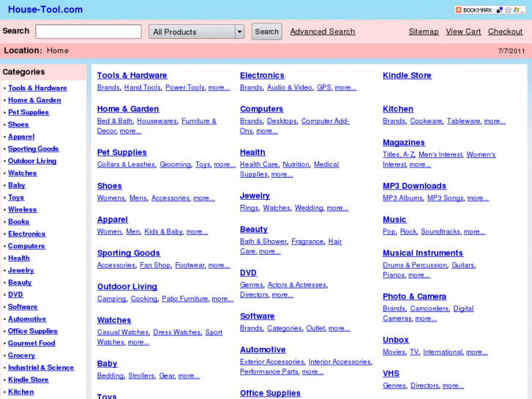The image size is (532, 399).
Task: Open Patio Furniture under Outdoor Living
Action: click(184, 299)
